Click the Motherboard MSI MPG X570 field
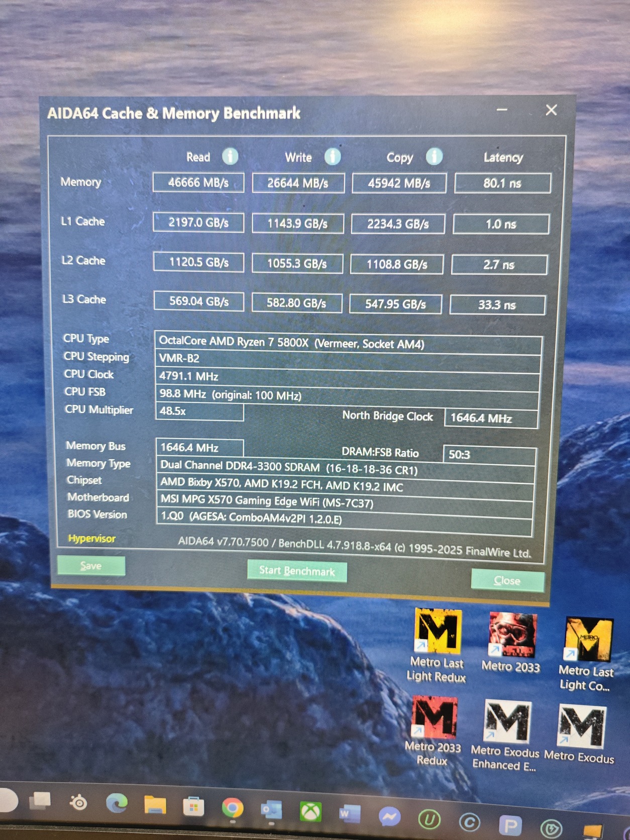The height and width of the screenshot is (840, 630). click(345, 501)
